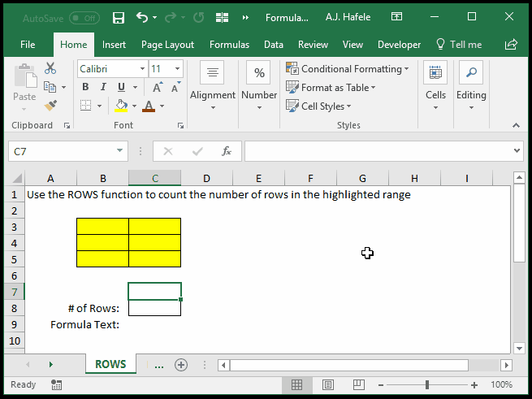This screenshot has width=532, height=399.
Task: Select cell C8 next to # of Rows
Action: point(154,308)
